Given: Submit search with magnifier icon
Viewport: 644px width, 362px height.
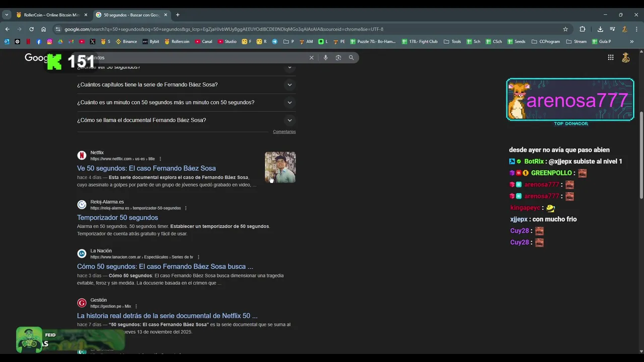Looking at the screenshot, I should (x=351, y=57).
